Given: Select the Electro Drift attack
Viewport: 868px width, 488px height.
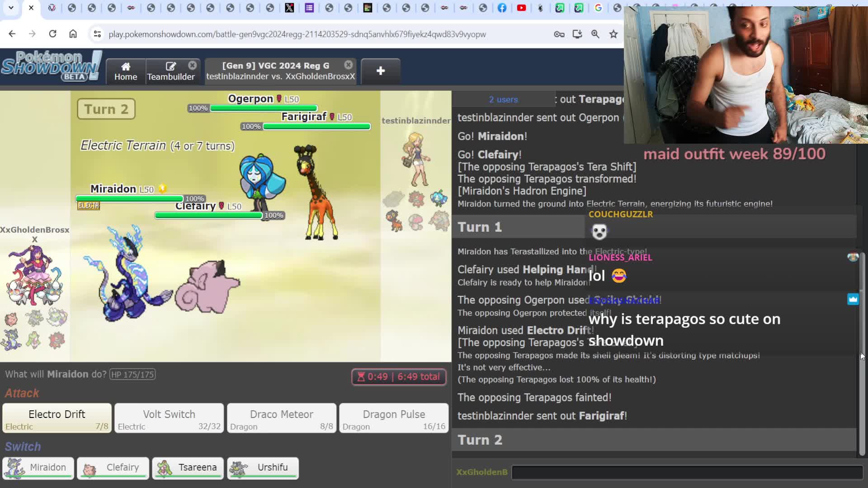Looking at the screenshot, I should coord(57,418).
